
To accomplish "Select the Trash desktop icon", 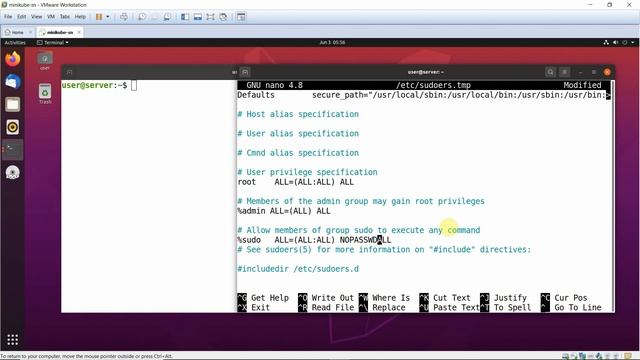I will point(45,93).
